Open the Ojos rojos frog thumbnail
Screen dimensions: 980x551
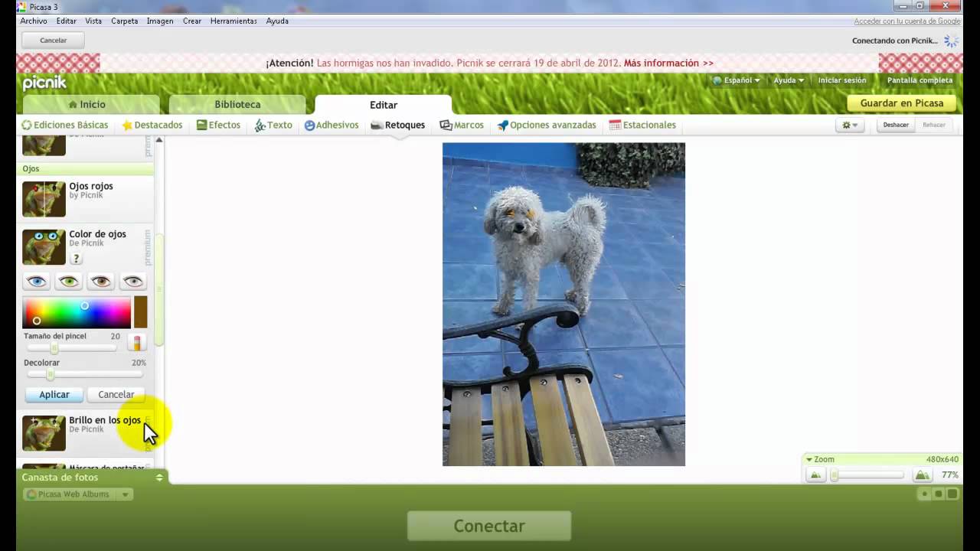[x=44, y=199]
